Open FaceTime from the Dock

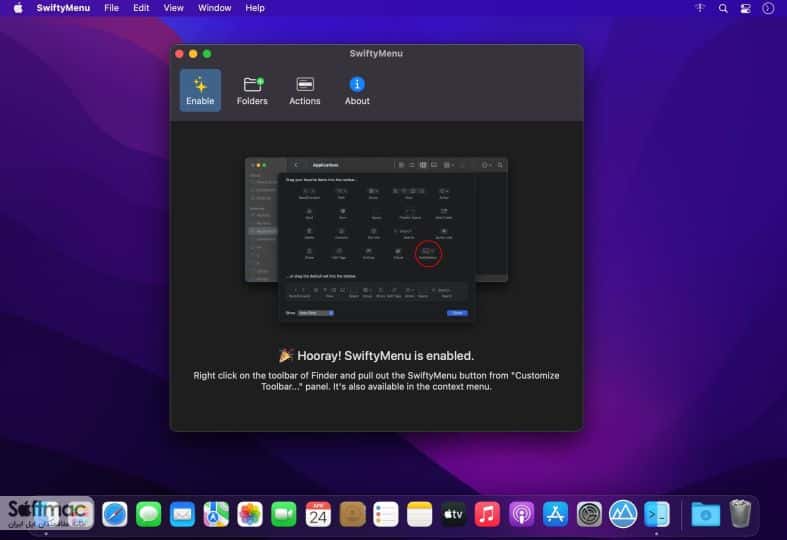284,514
